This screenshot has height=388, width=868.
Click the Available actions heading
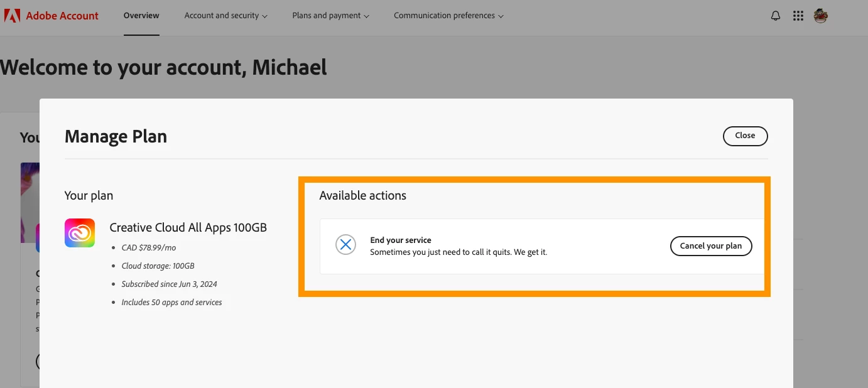tap(362, 195)
